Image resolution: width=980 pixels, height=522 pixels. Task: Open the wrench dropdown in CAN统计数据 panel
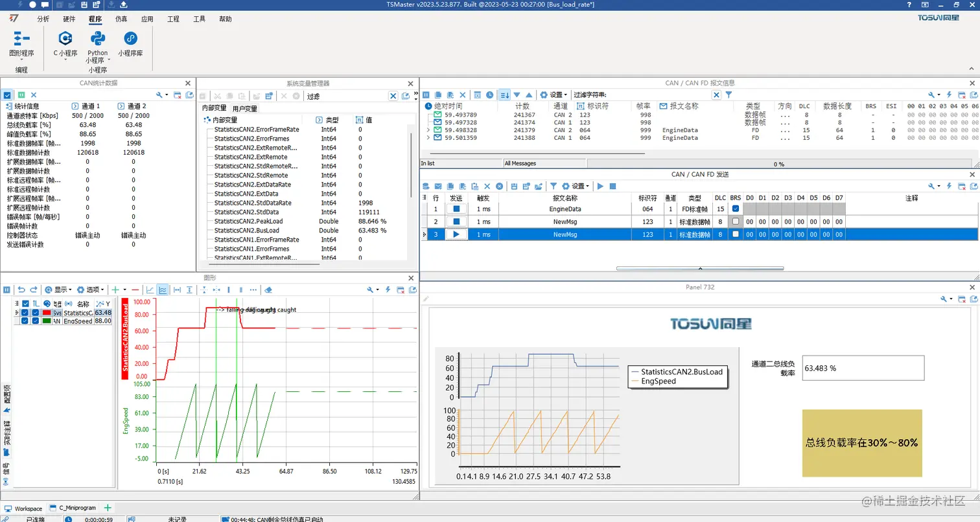pyautogui.click(x=162, y=95)
